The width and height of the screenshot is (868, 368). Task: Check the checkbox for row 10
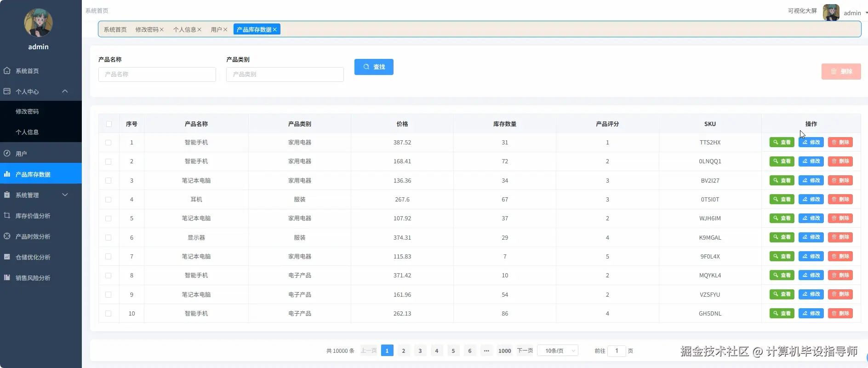[108, 314]
